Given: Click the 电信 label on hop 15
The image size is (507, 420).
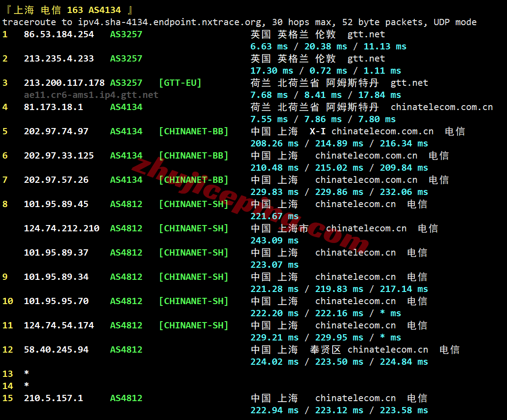Looking at the screenshot, I should [x=417, y=398].
